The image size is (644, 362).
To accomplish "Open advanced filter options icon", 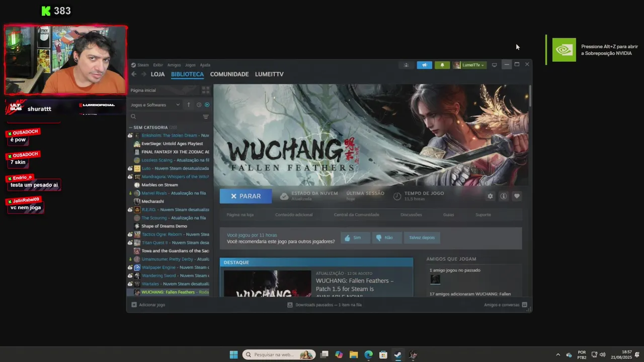I will click(205, 117).
